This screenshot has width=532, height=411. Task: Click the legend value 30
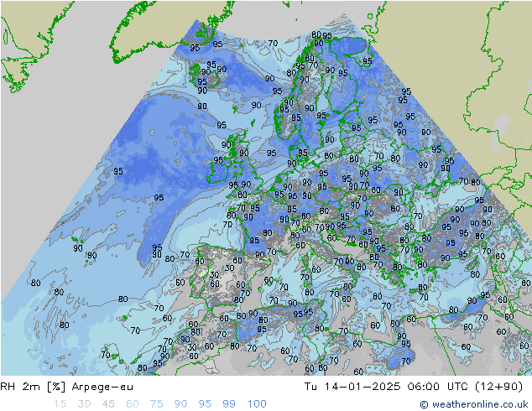click(x=84, y=404)
